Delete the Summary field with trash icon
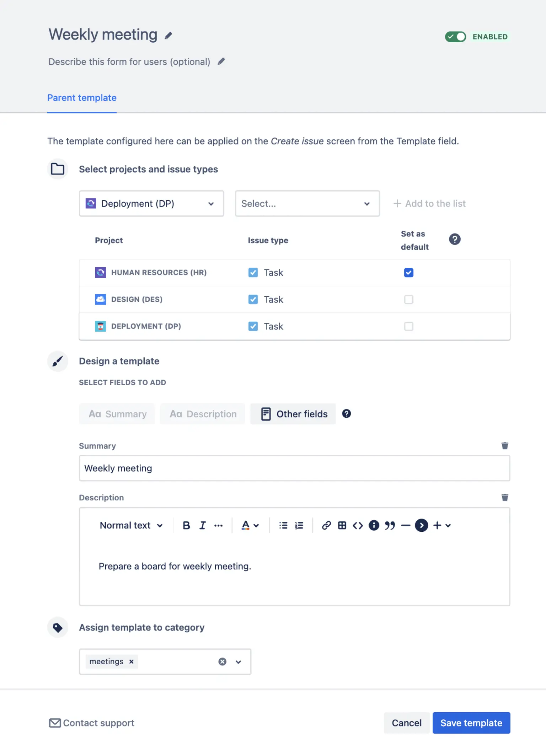 coord(504,446)
